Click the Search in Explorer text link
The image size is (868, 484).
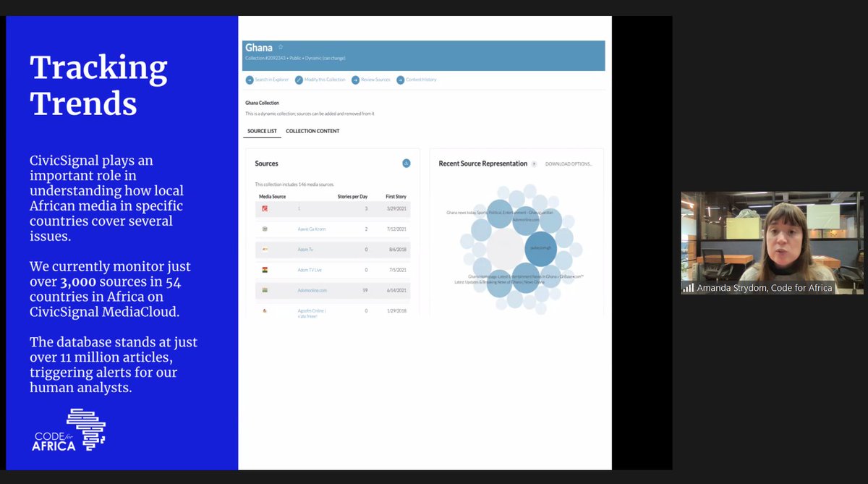[273, 80]
